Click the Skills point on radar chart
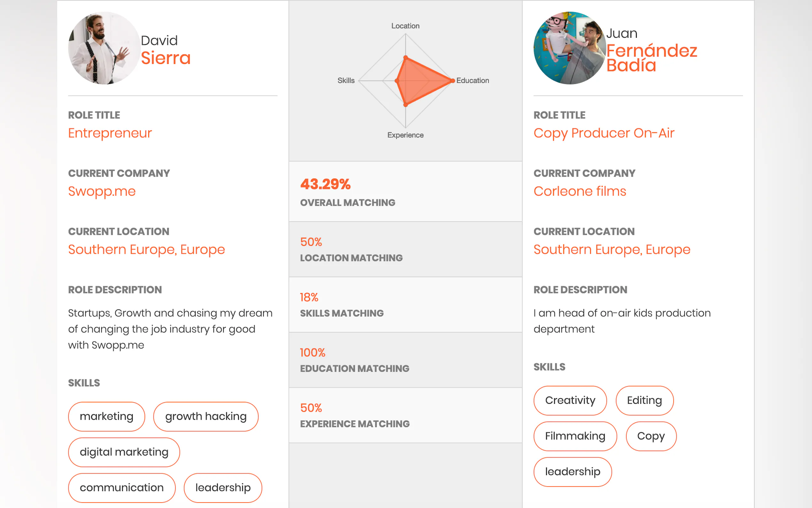 (x=397, y=81)
